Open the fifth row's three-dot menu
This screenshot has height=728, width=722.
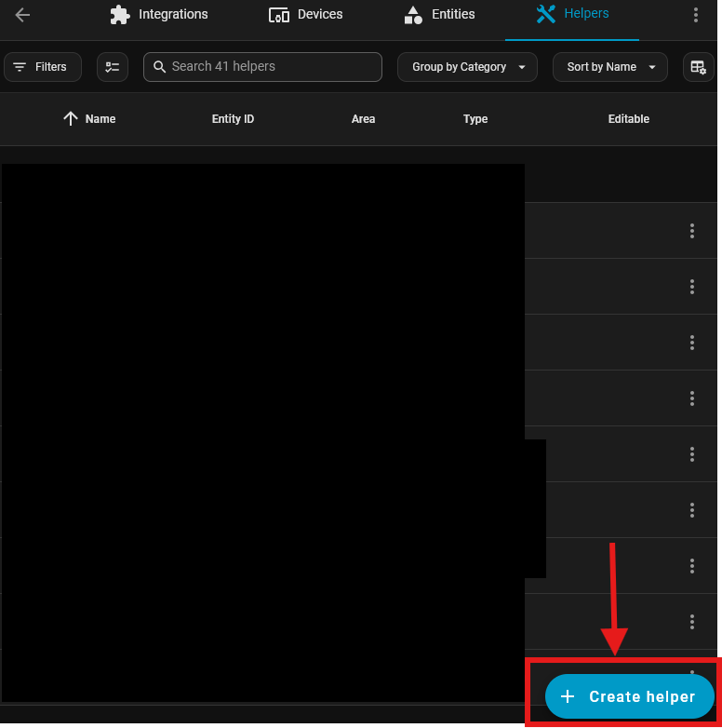coord(692,454)
